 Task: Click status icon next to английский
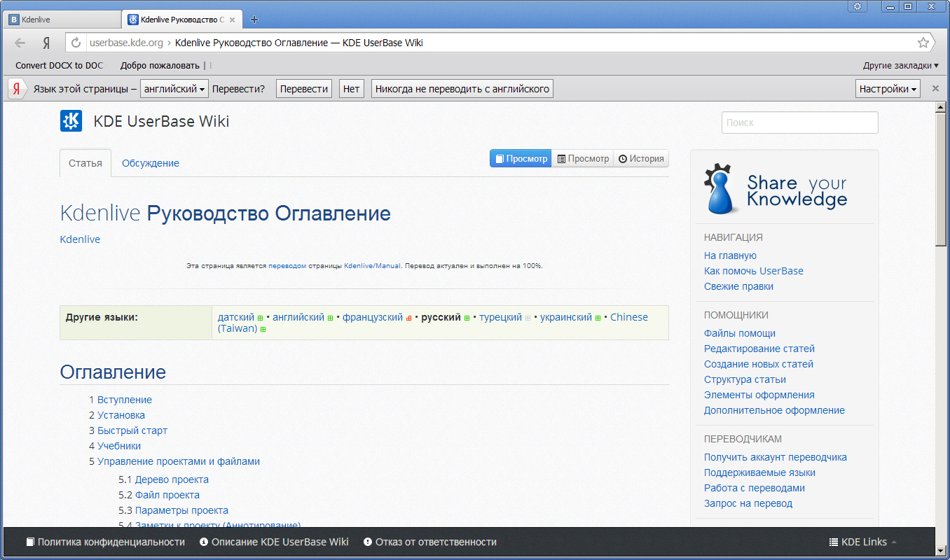[330, 318]
